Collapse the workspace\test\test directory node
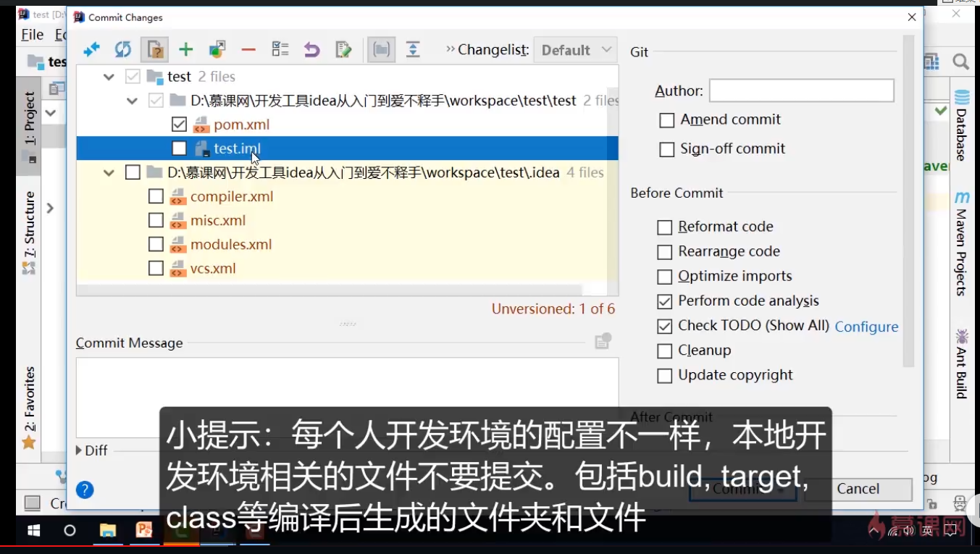The height and width of the screenshot is (554, 980). (x=132, y=101)
